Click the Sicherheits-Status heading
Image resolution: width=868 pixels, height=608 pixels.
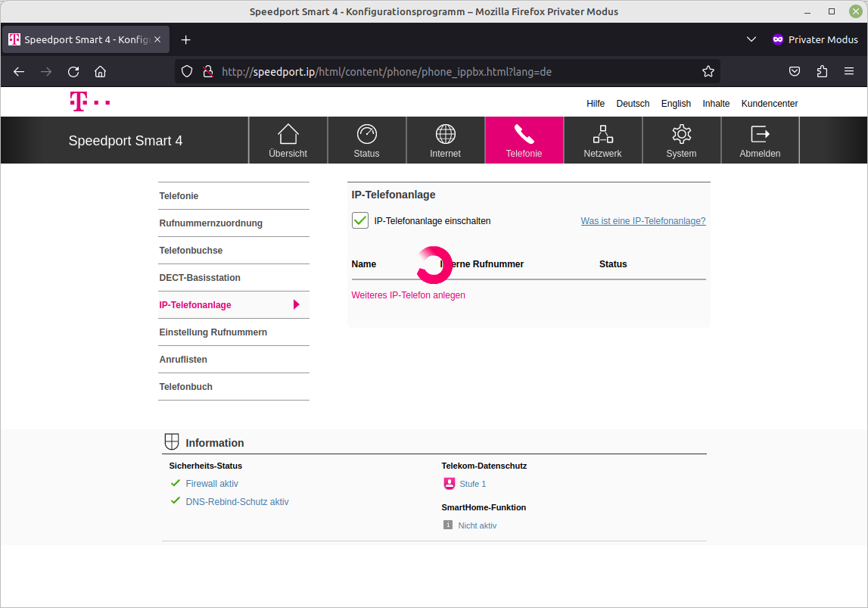click(x=205, y=466)
